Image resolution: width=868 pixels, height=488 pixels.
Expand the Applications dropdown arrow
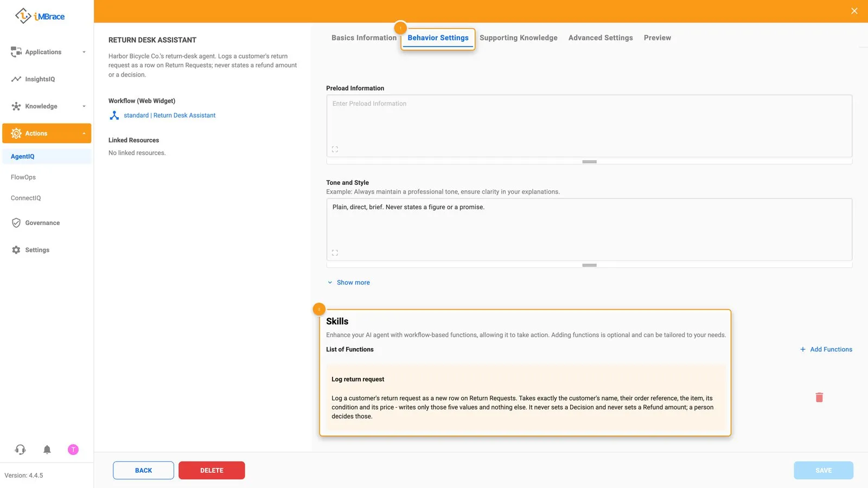click(x=84, y=52)
